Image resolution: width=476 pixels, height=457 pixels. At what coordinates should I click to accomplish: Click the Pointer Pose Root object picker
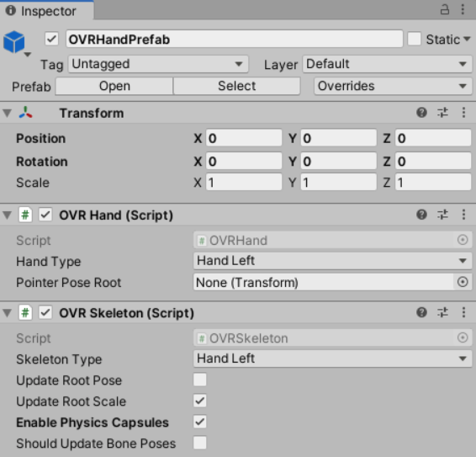coord(463,282)
